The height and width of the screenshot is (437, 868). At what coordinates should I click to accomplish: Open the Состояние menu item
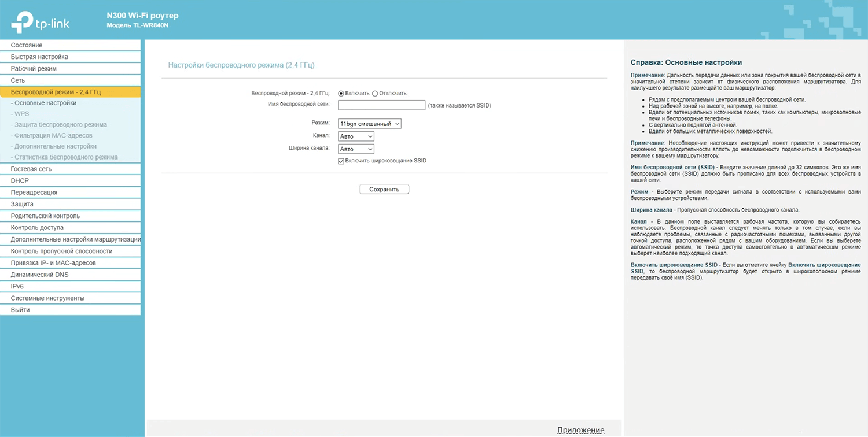pyautogui.click(x=27, y=45)
